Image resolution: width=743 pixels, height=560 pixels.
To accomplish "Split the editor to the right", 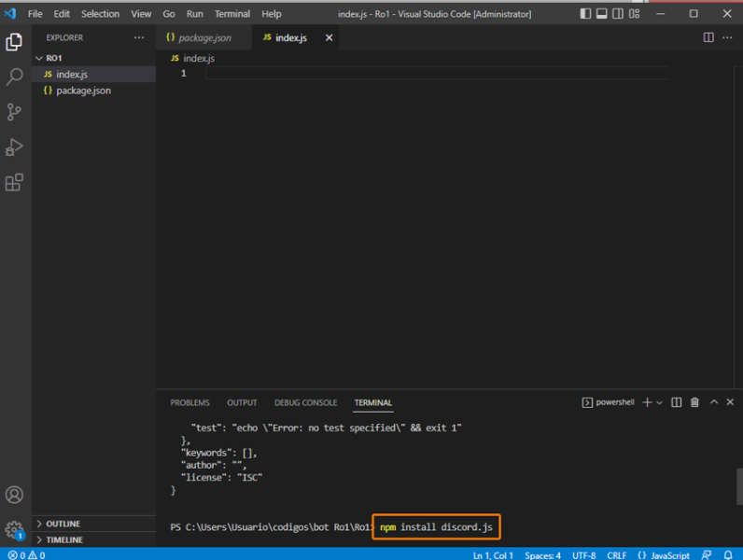I will click(708, 37).
